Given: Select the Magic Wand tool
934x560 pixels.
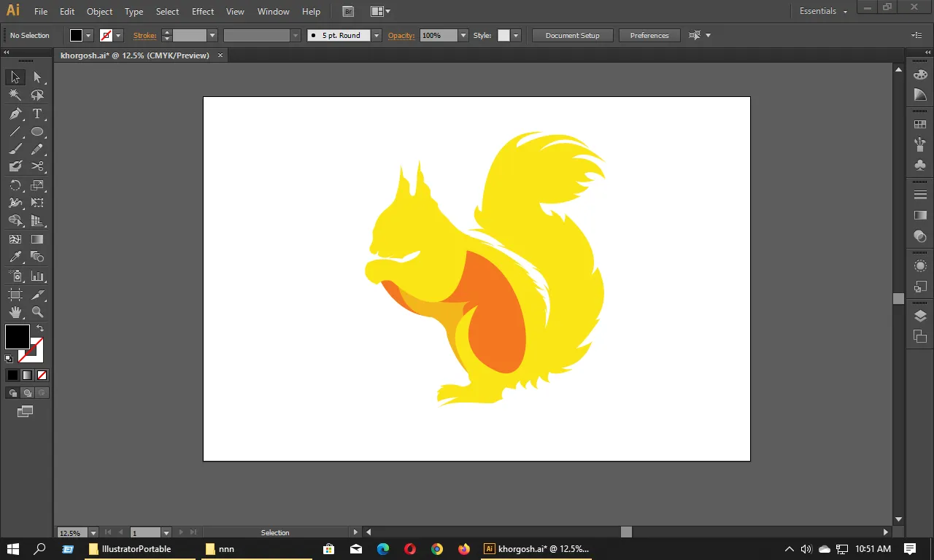Looking at the screenshot, I should click(15, 95).
